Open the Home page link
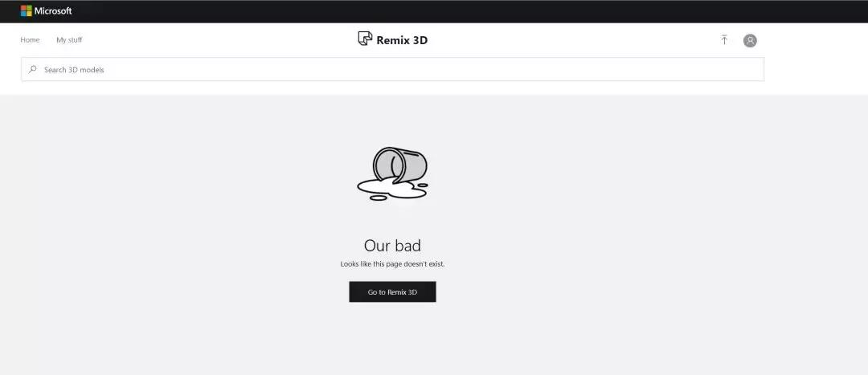The image size is (868, 375). pyautogui.click(x=30, y=40)
